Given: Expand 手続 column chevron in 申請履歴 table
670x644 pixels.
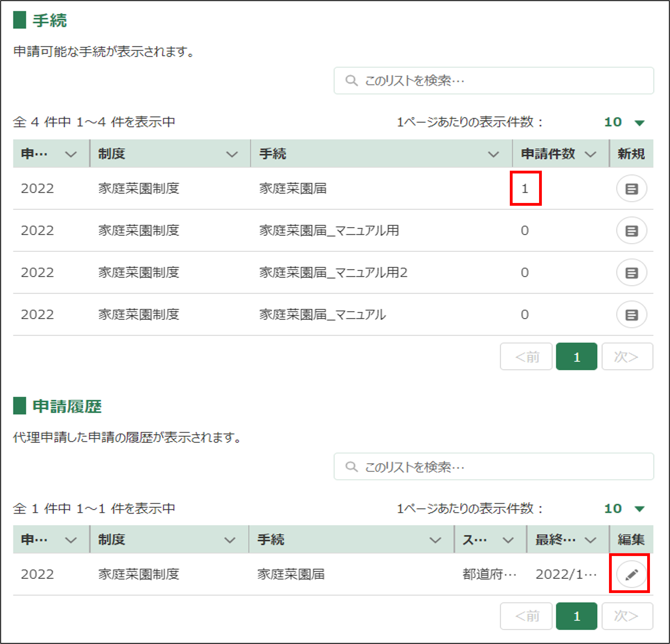Looking at the screenshot, I should [x=435, y=540].
